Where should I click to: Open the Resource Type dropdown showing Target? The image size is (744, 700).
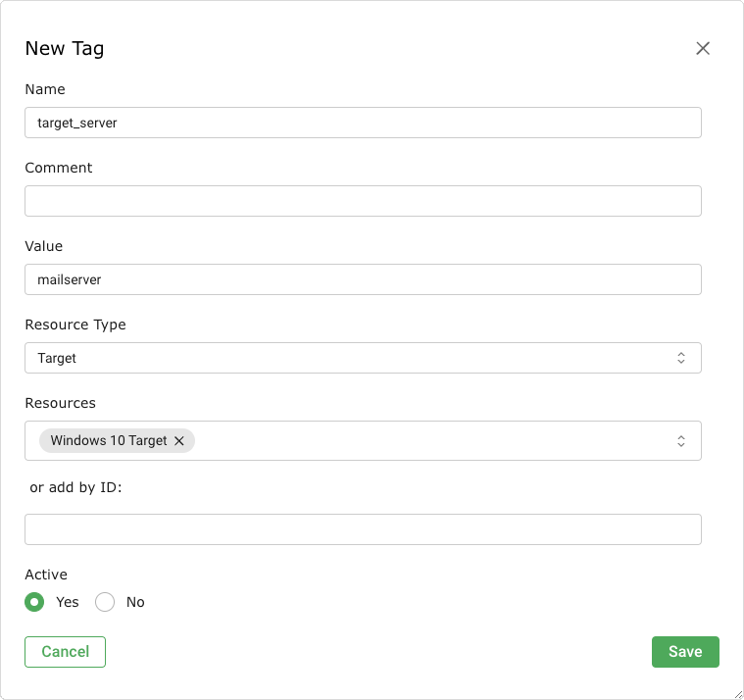point(353,358)
